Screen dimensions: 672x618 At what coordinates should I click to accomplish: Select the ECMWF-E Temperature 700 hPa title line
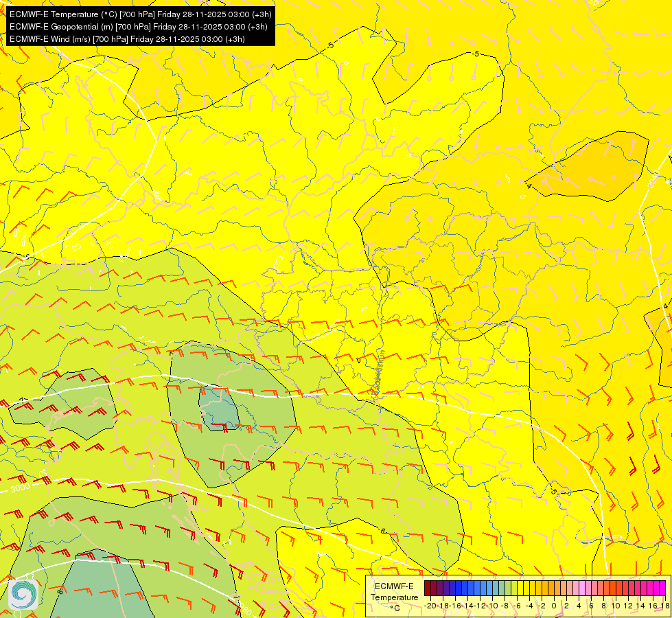(141, 14)
